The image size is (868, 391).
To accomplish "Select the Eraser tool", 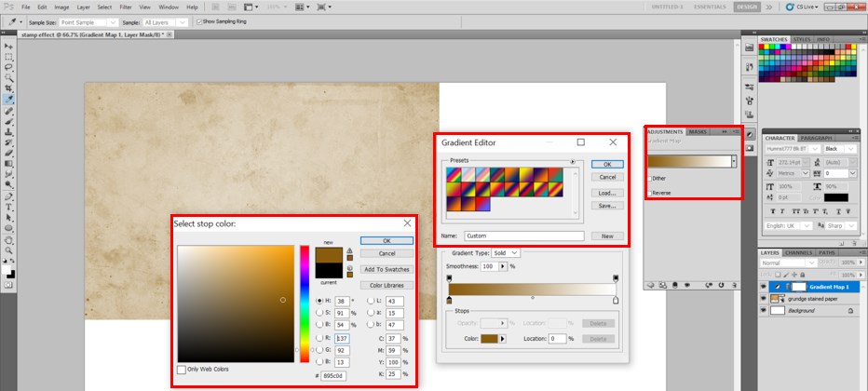I will pyautogui.click(x=8, y=154).
